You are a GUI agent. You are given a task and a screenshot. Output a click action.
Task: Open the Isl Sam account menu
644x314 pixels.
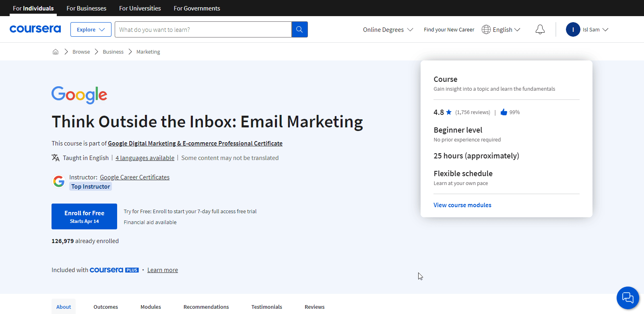(x=595, y=29)
